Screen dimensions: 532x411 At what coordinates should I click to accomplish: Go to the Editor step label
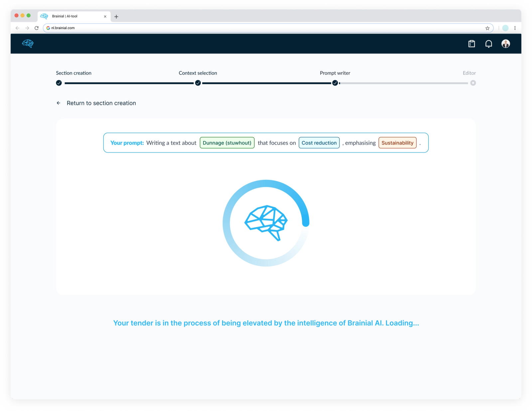click(x=469, y=73)
